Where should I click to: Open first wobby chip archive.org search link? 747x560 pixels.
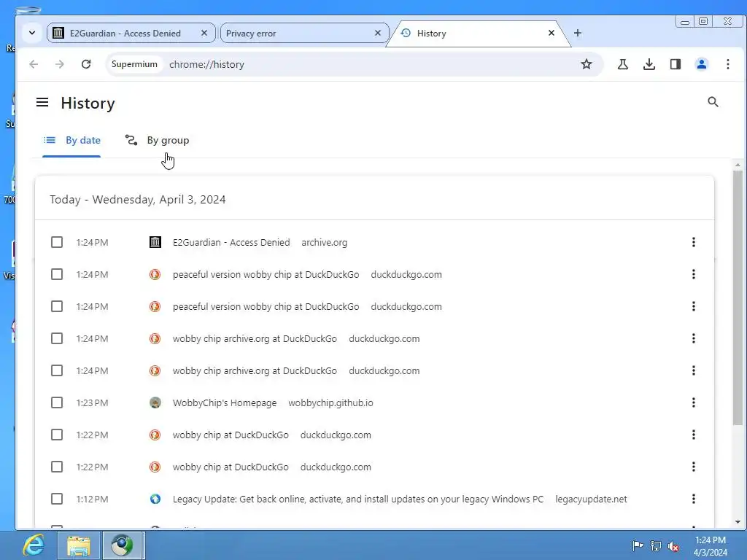tap(255, 338)
